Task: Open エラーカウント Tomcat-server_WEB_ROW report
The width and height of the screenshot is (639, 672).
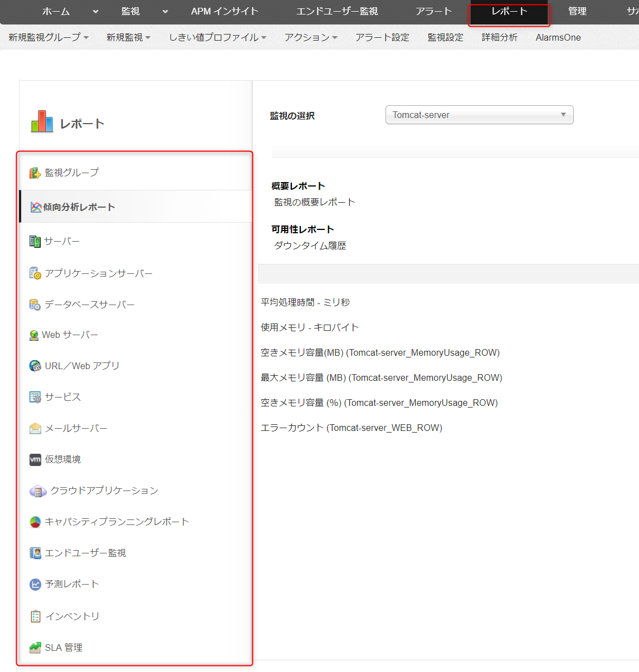Action: (352, 428)
